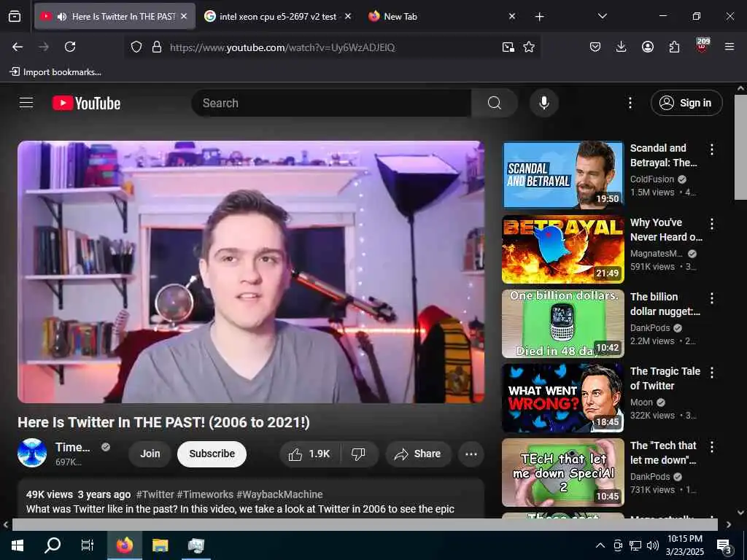Click the #WaybackMachine hashtag

[x=279, y=494]
